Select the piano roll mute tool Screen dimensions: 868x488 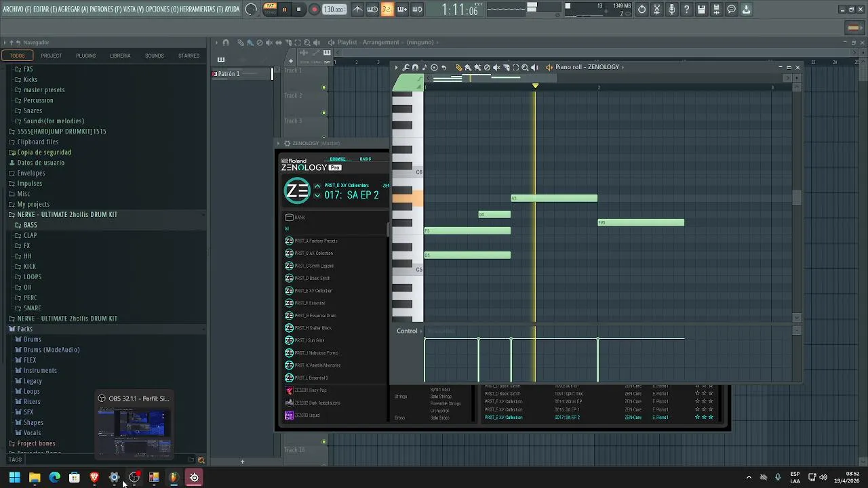coord(496,67)
